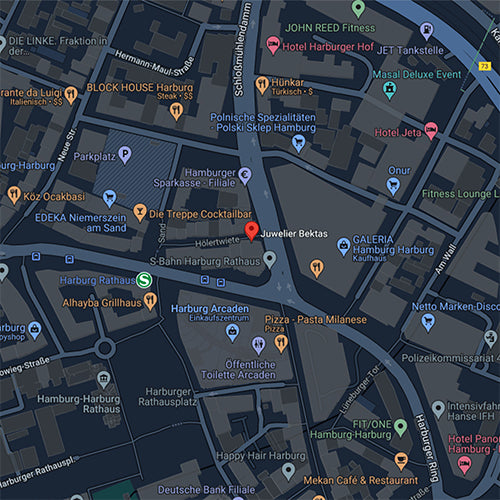Click the Hotel Jeta bed marker
This screenshot has height=500, width=500.
point(431,130)
